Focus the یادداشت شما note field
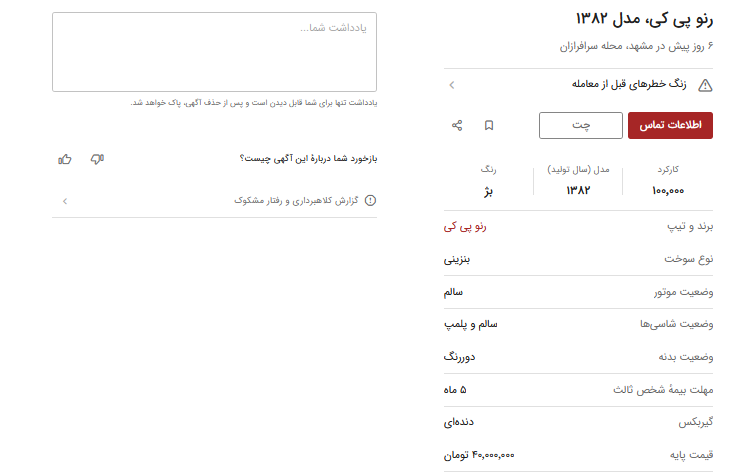731x474 pixels. [214, 52]
